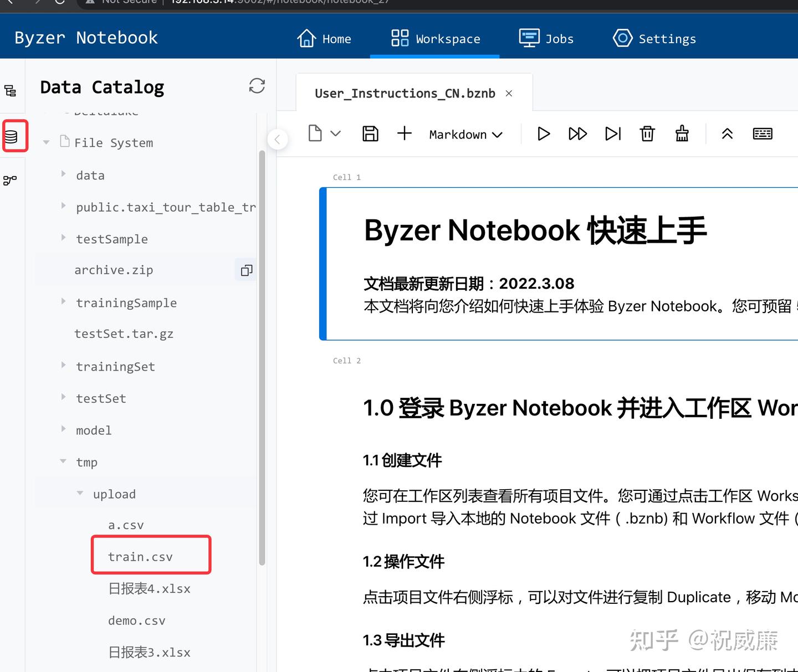798x672 pixels.
Task: Run to the current cell icon
Action: (x=613, y=134)
